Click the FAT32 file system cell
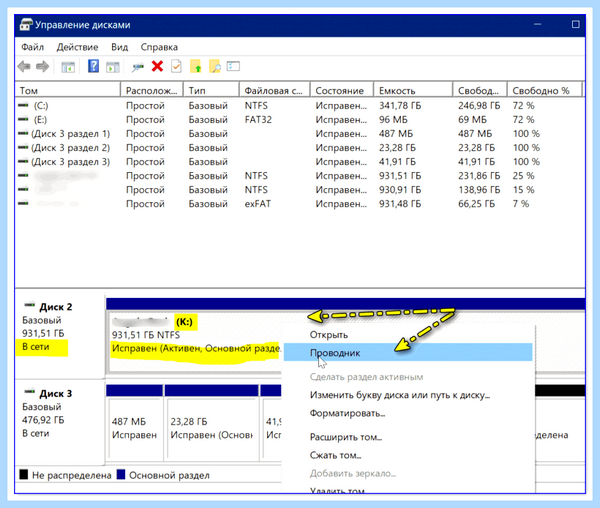Viewport: 600px width, 508px height. (x=258, y=120)
